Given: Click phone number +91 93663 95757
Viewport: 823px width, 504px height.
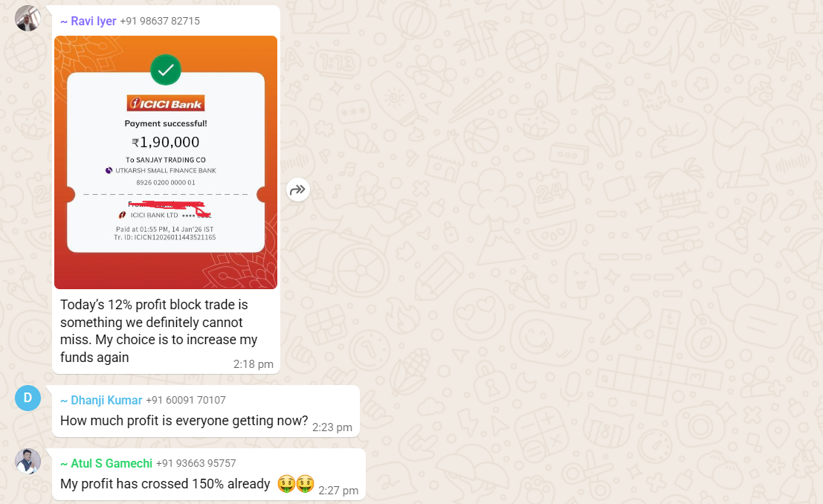Looking at the screenshot, I should tap(196, 464).
